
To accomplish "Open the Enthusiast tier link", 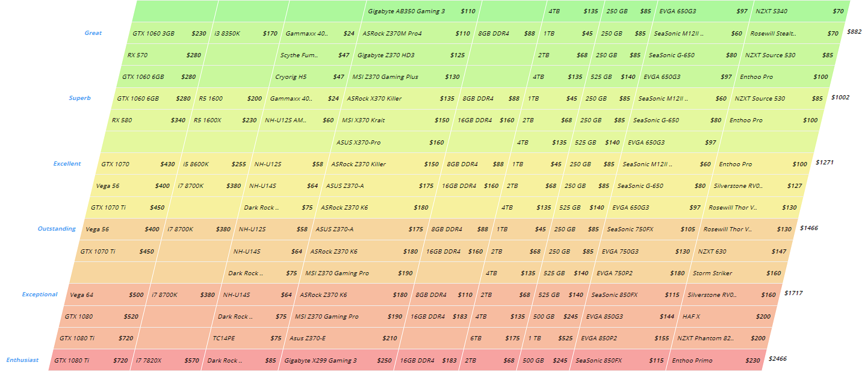I will tap(22, 360).
